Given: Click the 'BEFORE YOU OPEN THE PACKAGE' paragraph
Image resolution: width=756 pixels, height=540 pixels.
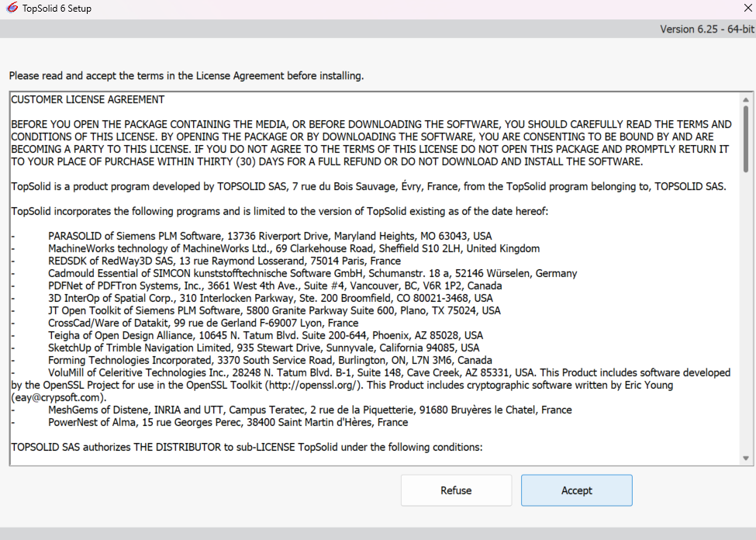Looking at the screenshot, I should point(371,143).
